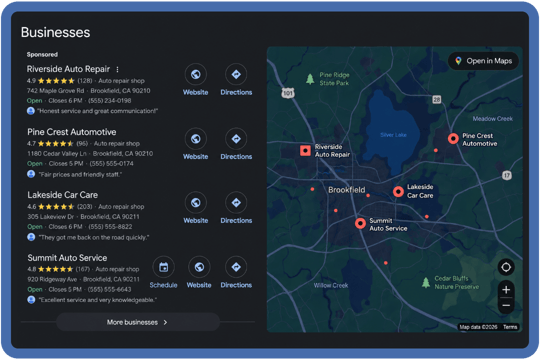Image resolution: width=540 pixels, height=360 pixels.
Task: Click Lakeside Car Care 4.6 star rating
Action: (56, 207)
